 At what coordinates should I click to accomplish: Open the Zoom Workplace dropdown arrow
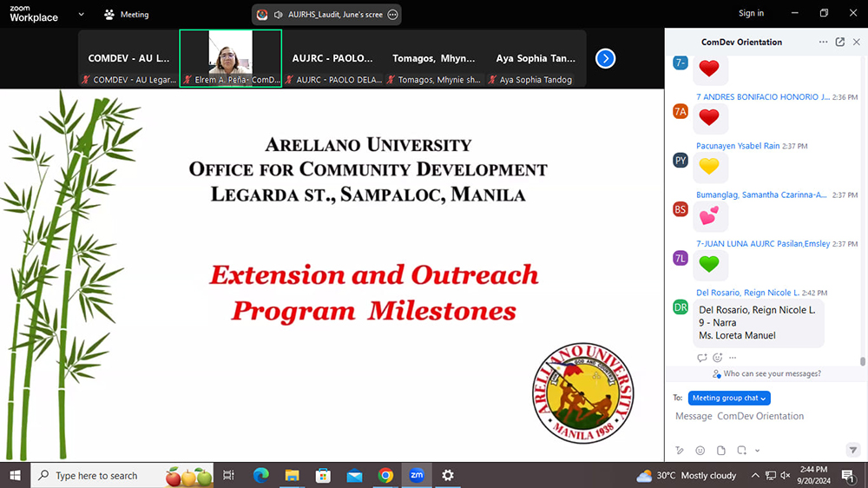pyautogui.click(x=82, y=15)
